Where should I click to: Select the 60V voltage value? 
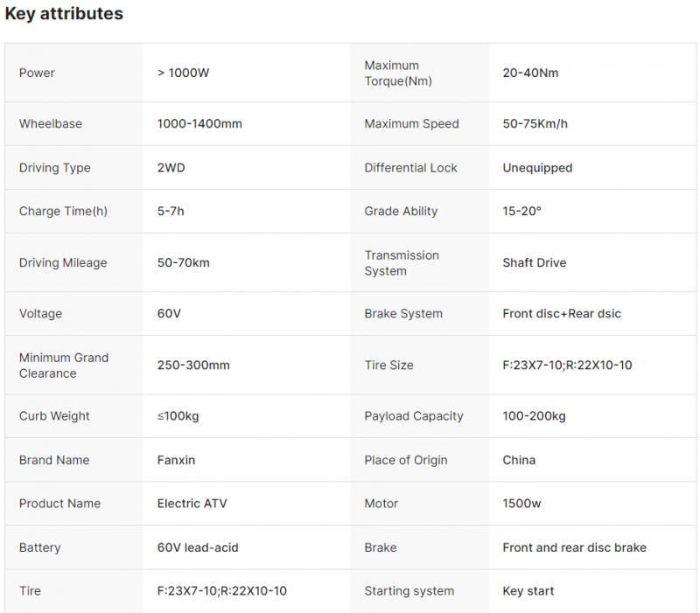[169, 314]
